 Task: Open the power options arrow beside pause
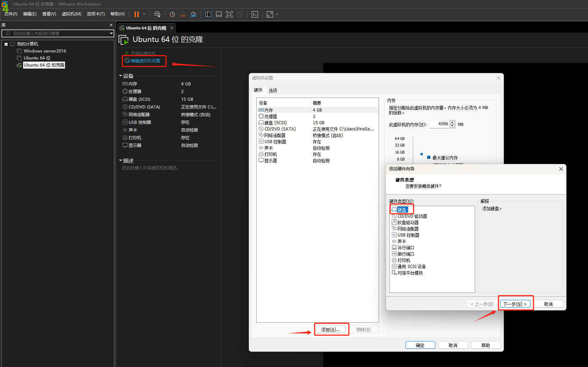coord(144,14)
